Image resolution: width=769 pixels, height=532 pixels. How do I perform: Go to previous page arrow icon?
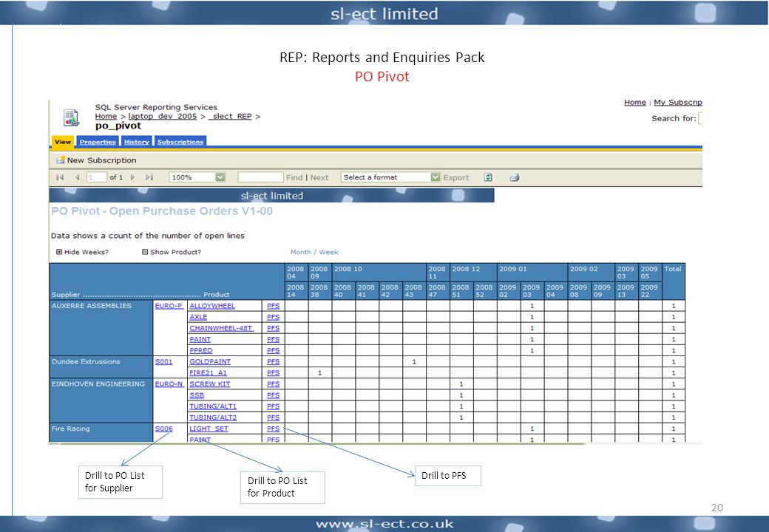point(77,177)
